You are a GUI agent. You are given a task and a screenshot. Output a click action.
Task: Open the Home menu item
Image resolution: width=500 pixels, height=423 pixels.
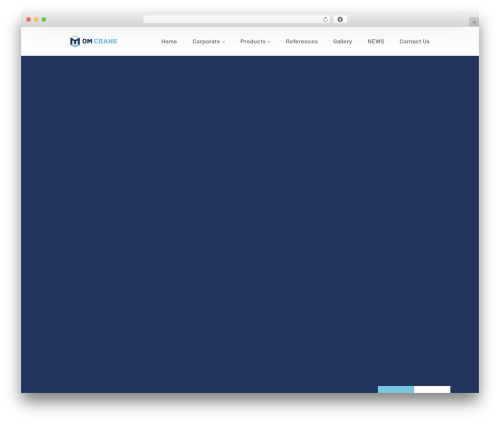(x=169, y=41)
